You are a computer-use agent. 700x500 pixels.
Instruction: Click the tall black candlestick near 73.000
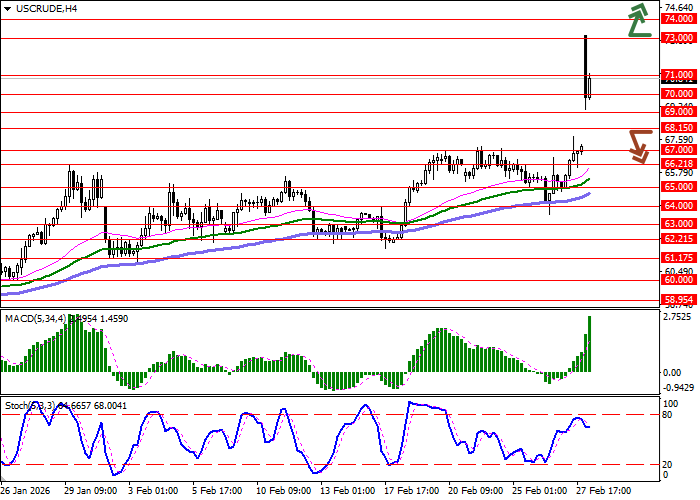pos(585,70)
